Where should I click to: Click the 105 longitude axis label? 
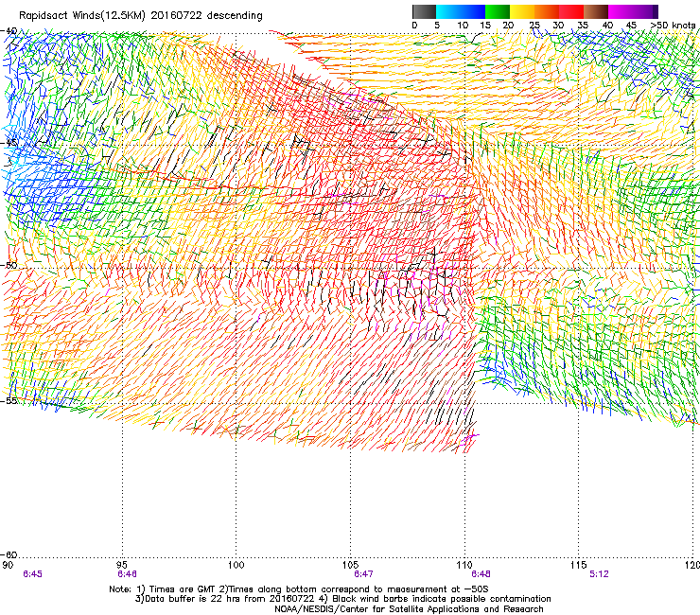pos(350,565)
